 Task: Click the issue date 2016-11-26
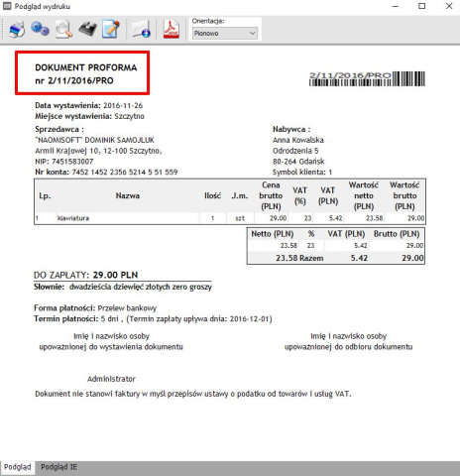pyautogui.click(x=123, y=105)
